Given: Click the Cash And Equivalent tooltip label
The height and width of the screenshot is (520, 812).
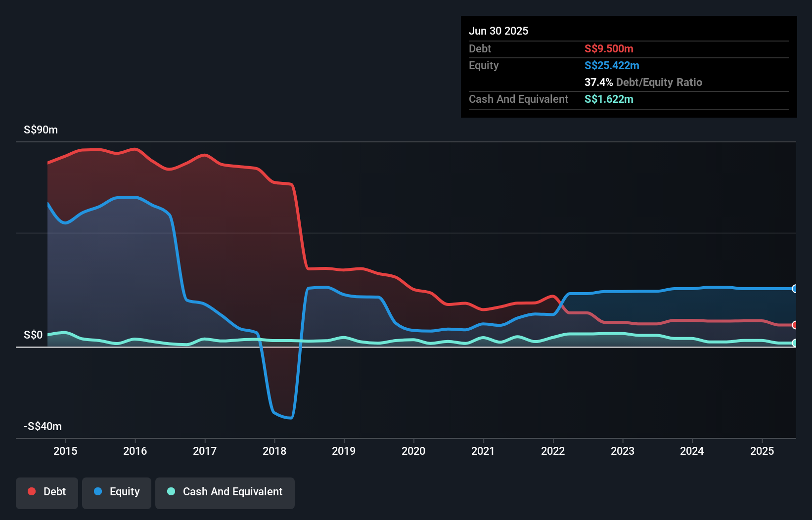Looking at the screenshot, I should (518, 99).
